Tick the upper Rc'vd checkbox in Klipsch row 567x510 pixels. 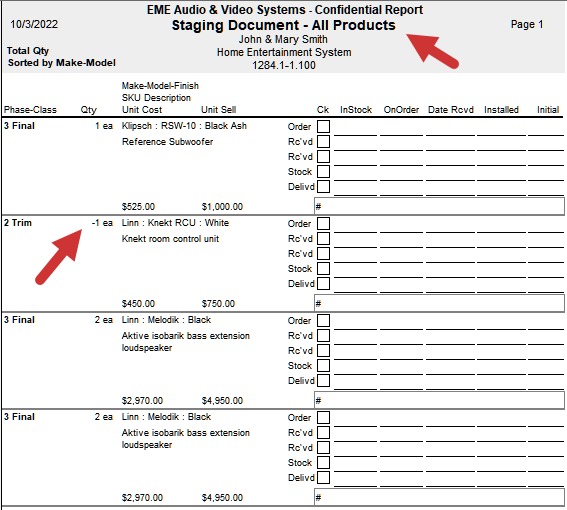coord(323,141)
